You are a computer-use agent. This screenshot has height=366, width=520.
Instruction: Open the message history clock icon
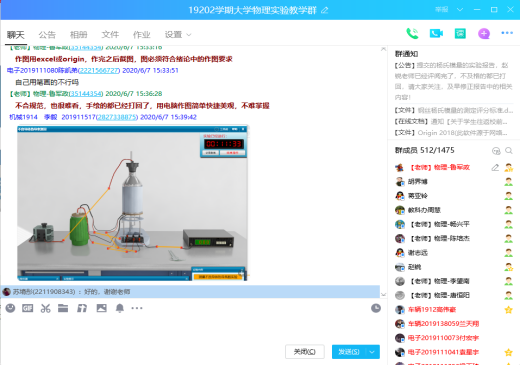(376, 308)
